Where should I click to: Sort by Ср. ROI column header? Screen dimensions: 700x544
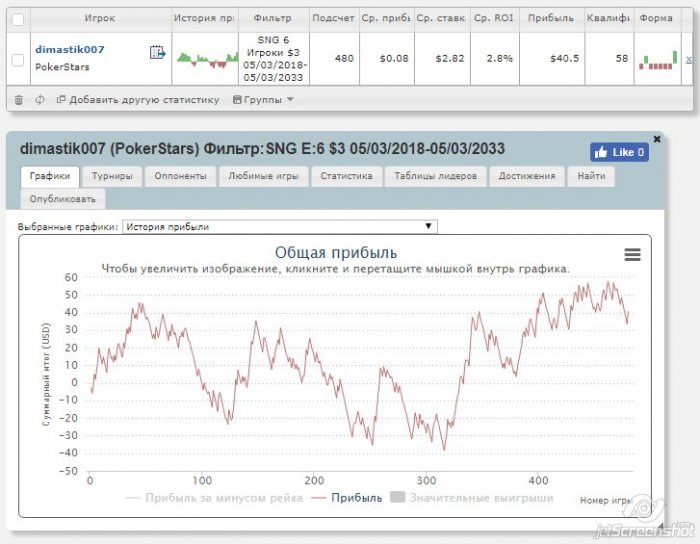tap(494, 18)
